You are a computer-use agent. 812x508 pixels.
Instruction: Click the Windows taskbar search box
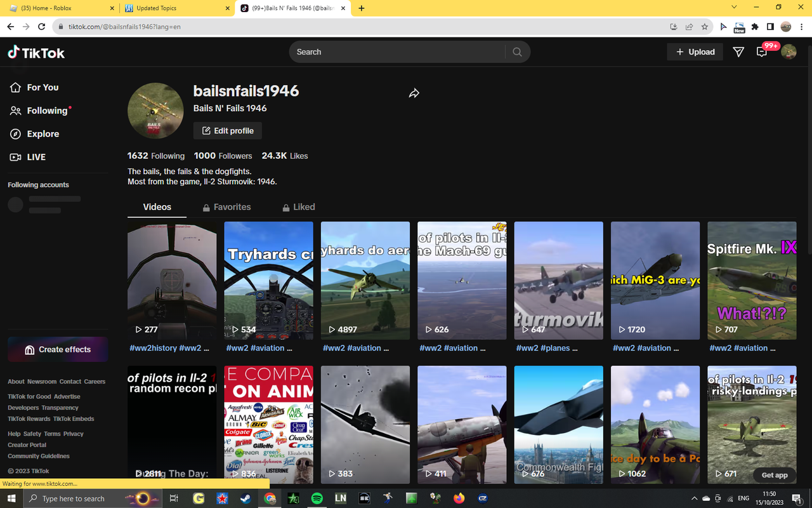(92, 498)
